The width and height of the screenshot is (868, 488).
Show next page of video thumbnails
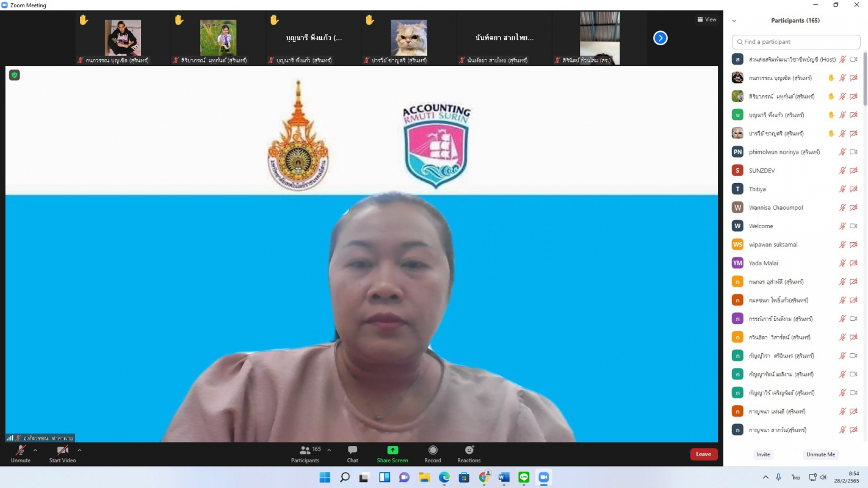[x=660, y=38]
